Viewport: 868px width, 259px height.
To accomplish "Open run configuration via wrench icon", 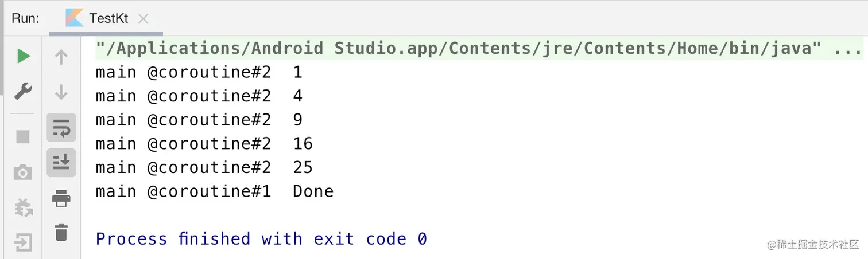I will tap(23, 91).
